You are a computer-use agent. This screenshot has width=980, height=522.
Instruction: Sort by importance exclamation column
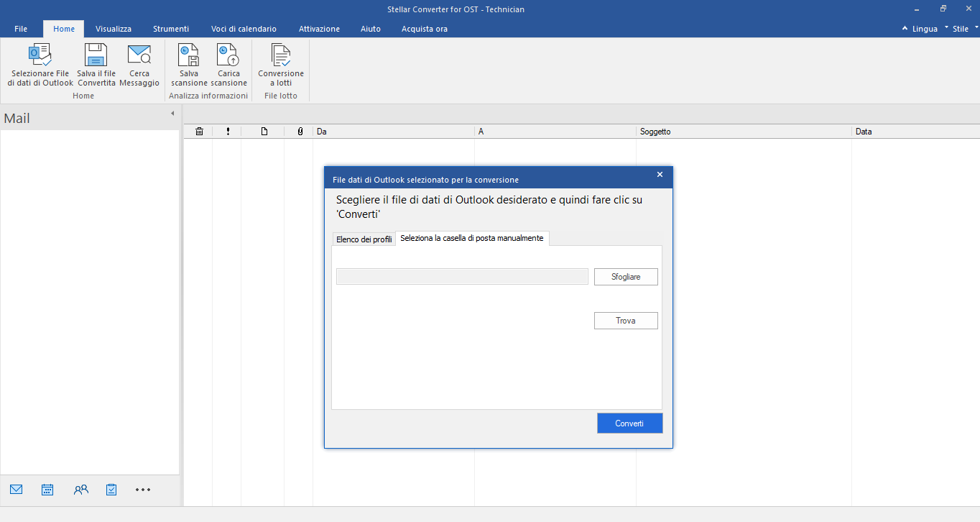pos(228,132)
